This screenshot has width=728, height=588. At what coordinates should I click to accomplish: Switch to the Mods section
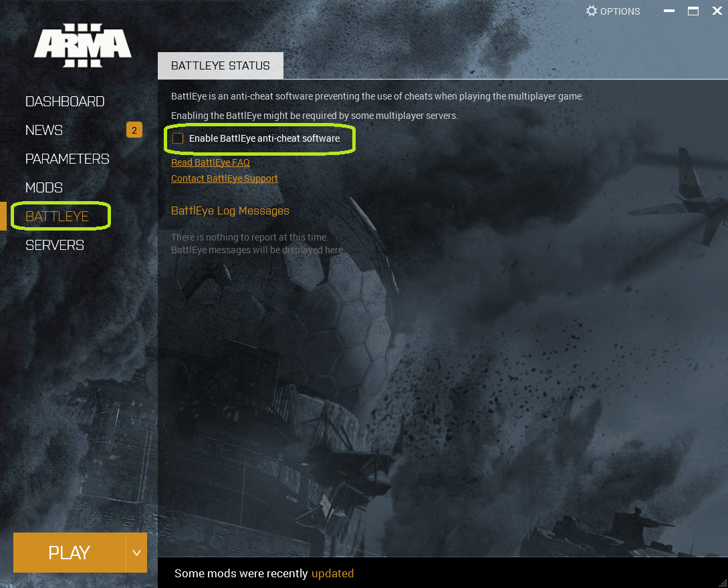pos(44,188)
